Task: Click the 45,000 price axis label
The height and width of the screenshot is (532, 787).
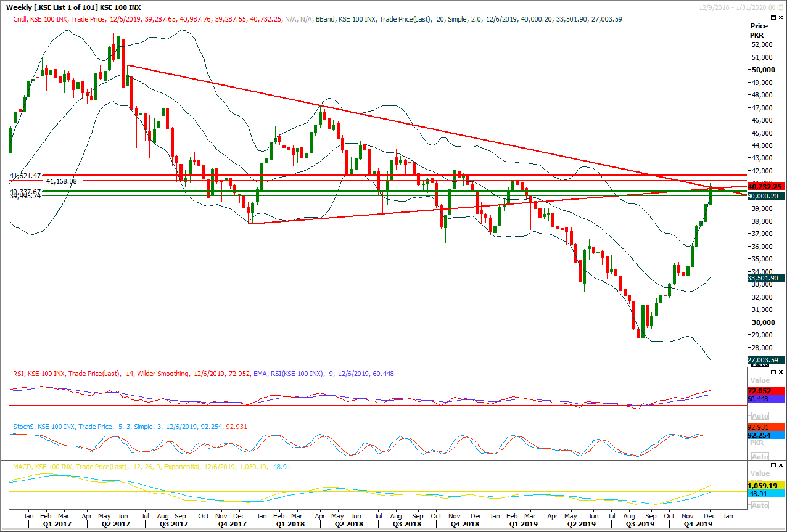Action: pos(762,133)
